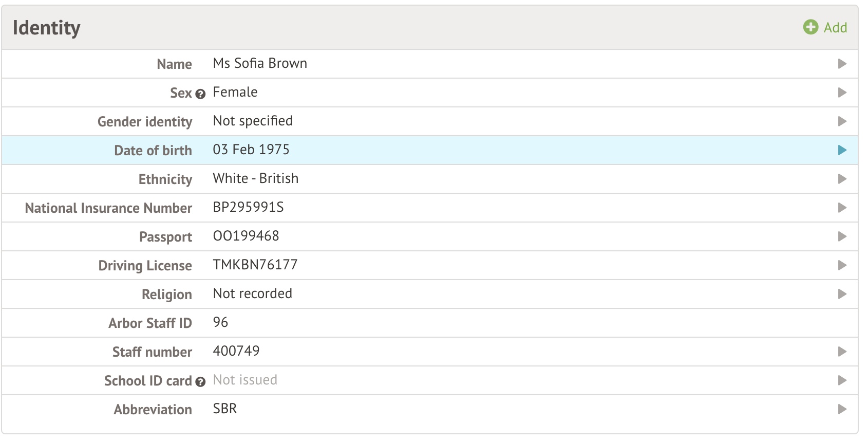868x441 pixels.
Task: Click the Add link text
Action: [x=835, y=28]
